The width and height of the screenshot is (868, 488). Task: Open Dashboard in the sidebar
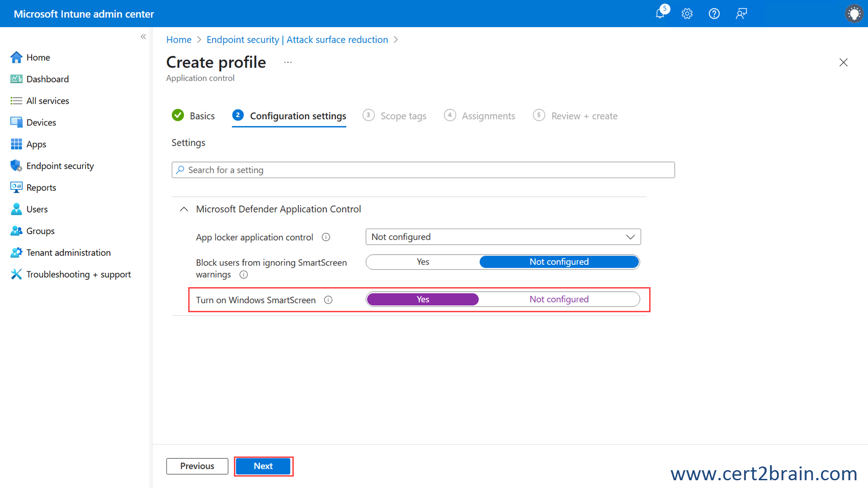[48, 79]
